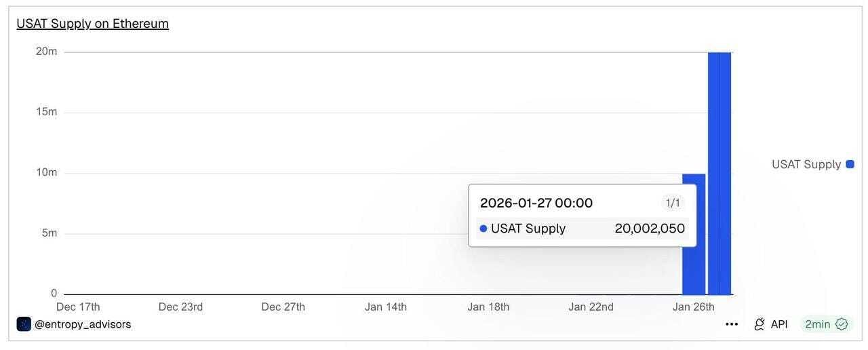The height and width of the screenshot is (350, 868).
Task: Select the rightmost 20m supply bar
Action: click(x=726, y=174)
